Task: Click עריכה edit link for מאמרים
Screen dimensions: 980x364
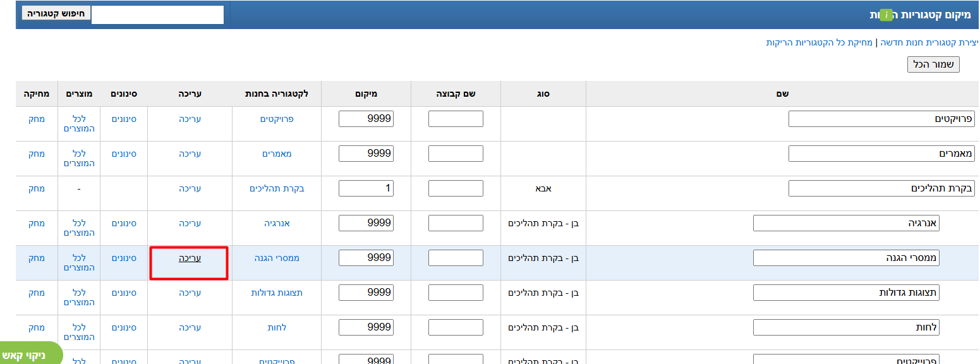Action: coord(190,154)
